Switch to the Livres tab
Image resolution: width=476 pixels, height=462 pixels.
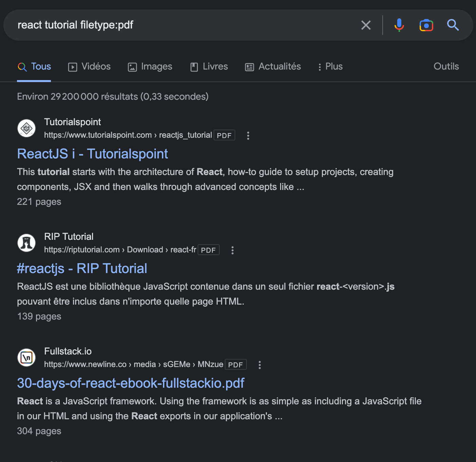point(209,66)
